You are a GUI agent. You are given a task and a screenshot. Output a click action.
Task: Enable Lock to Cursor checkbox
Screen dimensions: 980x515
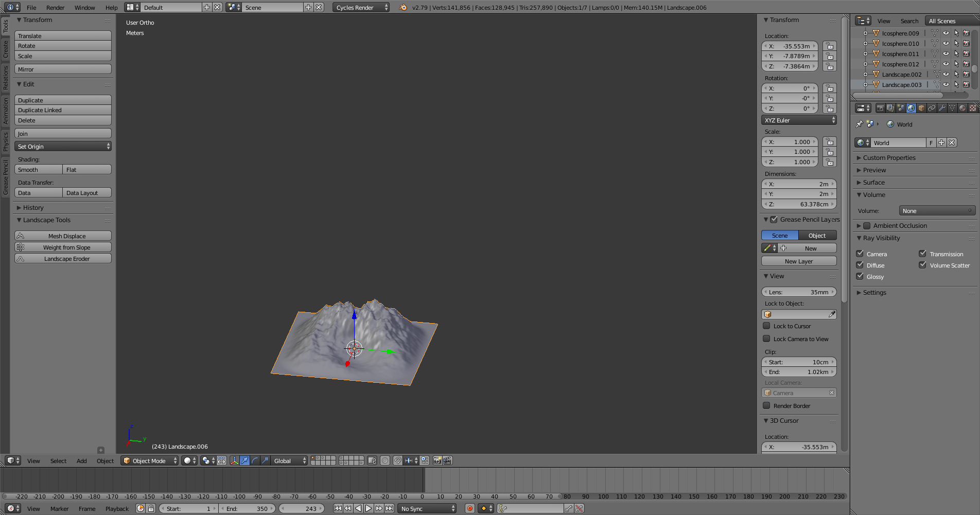[766, 326]
